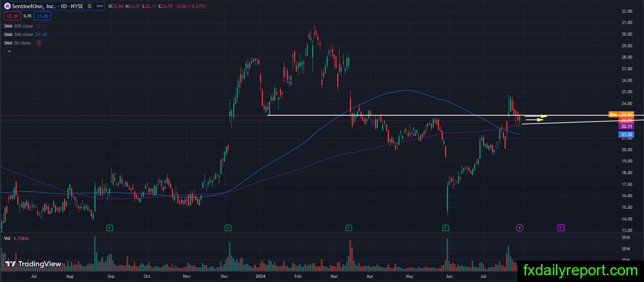This screenshot has width=644, height=282.
Task: Open the September earnings marker
Action: (110, 228)
